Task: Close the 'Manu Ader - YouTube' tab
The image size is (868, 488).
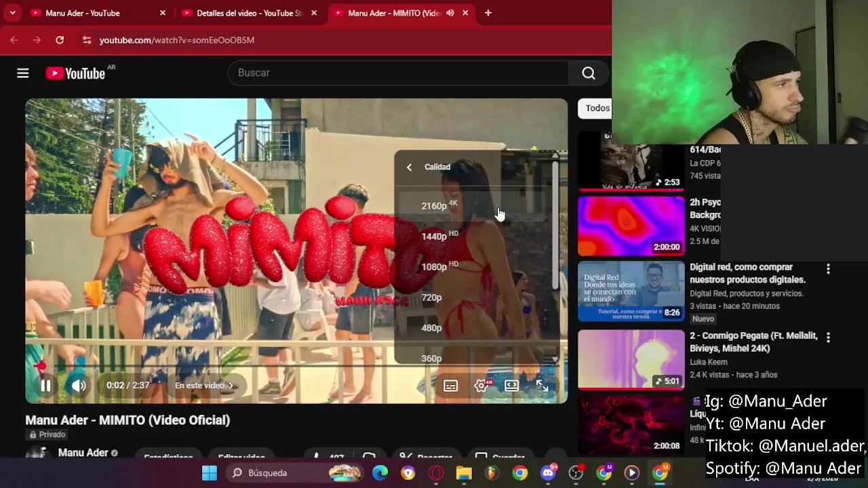Action: [x=163, y=13]
